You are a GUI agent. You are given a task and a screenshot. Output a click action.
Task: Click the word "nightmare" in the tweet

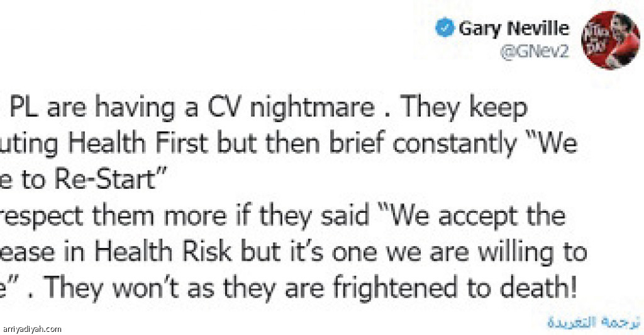[312, 107]
